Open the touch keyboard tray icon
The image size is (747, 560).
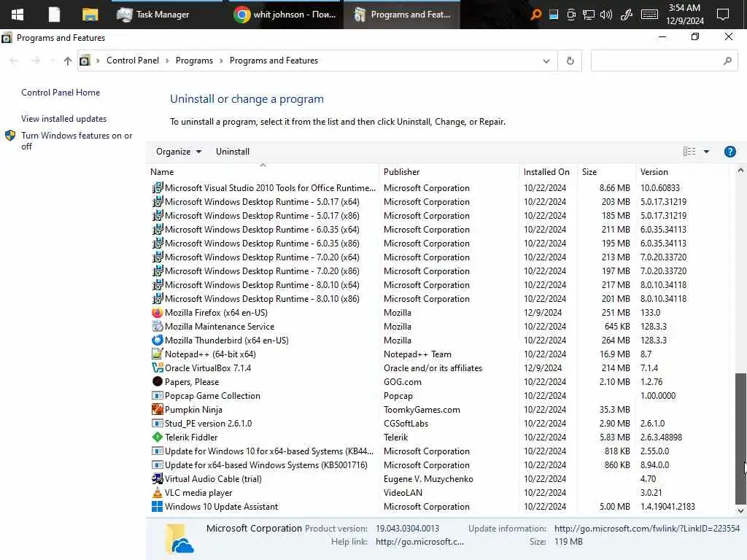coord(649,15)
